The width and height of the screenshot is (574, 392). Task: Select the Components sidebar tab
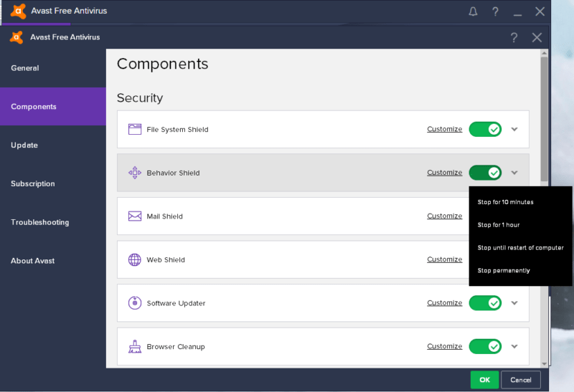click(53, 106)
